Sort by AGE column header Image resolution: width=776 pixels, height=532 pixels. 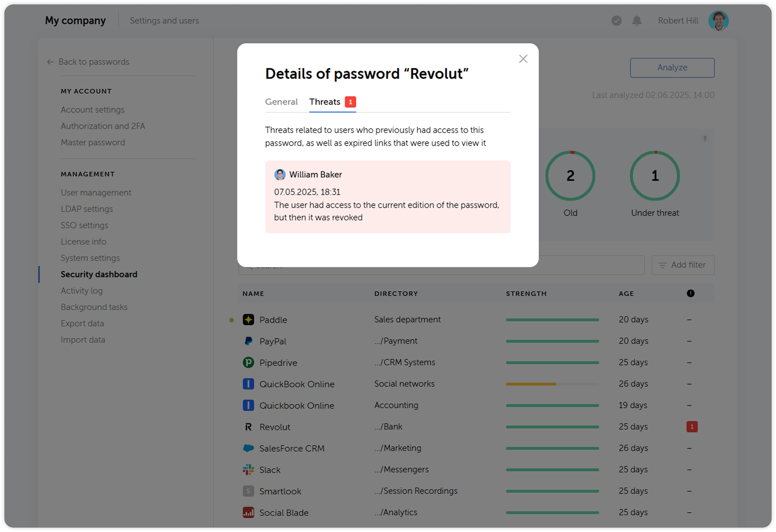pyautogui.click(x=626, y=293)
